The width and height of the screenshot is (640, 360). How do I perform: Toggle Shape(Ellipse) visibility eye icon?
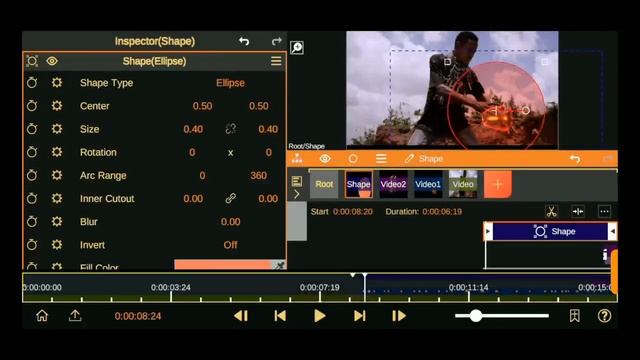52,61
